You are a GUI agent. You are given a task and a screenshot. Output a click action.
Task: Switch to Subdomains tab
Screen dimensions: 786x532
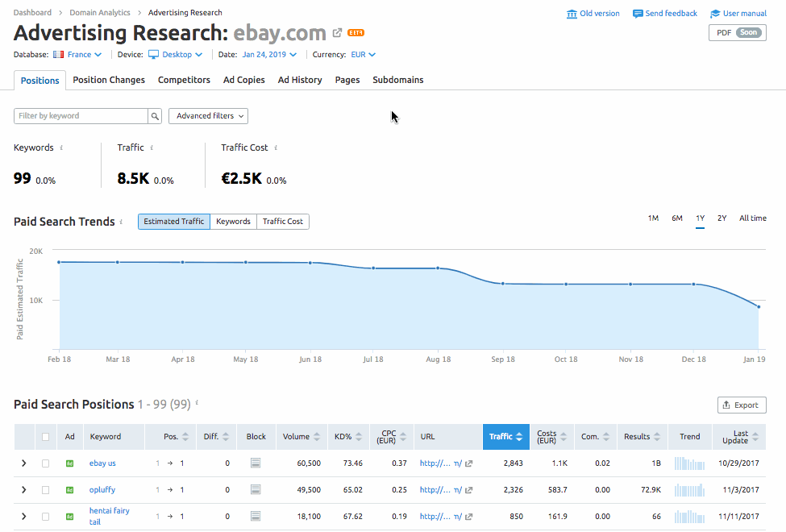[398, 80]
